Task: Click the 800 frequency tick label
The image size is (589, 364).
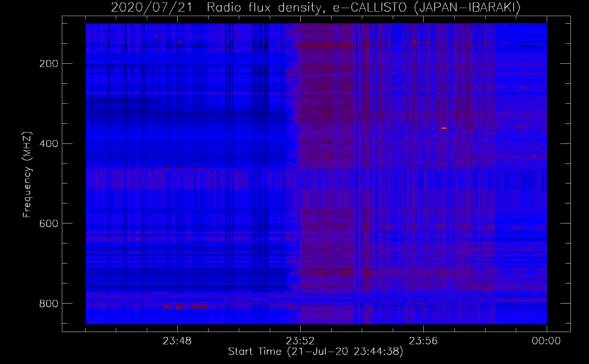Action: 48,304
